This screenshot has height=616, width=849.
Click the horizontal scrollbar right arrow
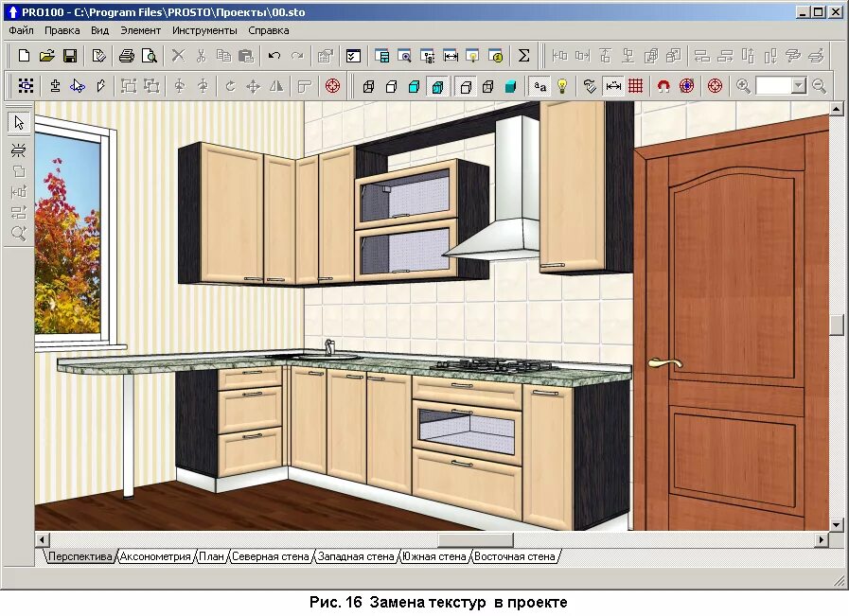tap(822, 539)
